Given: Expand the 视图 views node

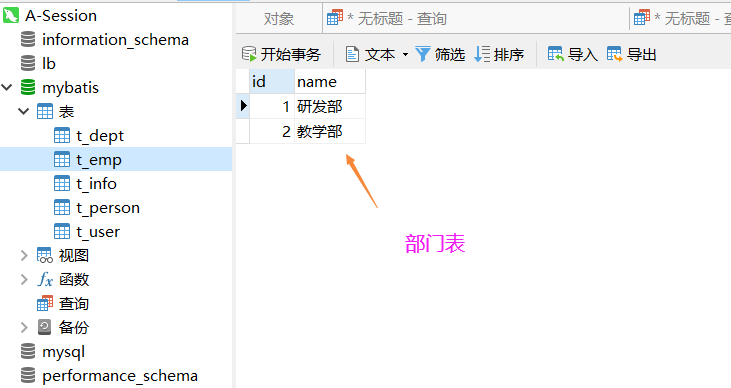Looking at the screenshot, I should click(x=24, y=256).
